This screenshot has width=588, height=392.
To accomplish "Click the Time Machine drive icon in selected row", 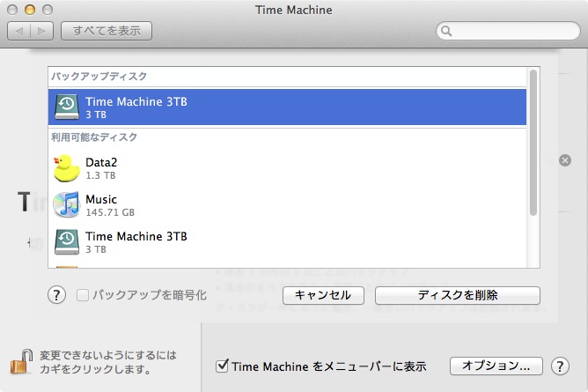I will (x=67, y=107).
